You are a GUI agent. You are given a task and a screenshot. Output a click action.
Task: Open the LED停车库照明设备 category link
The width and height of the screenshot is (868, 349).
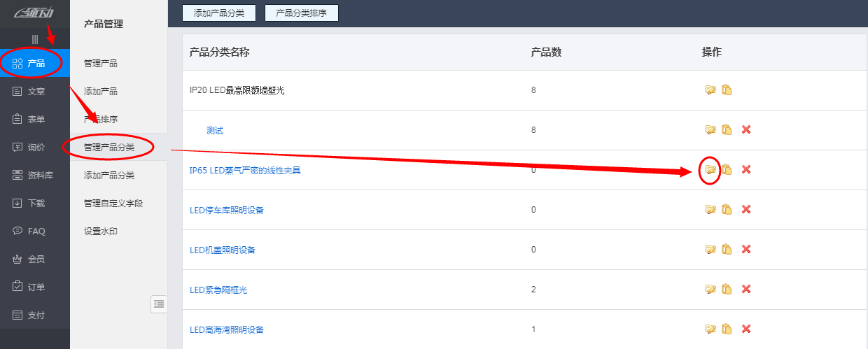pos(227,210)
